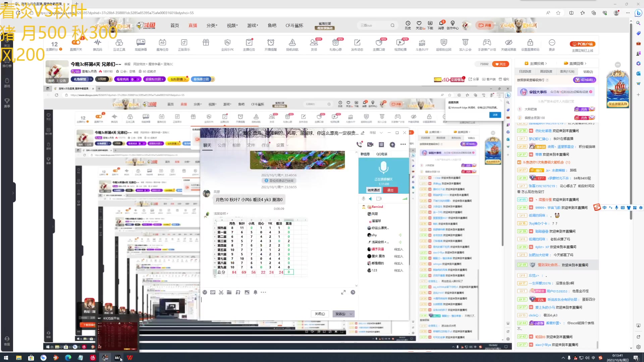
Task: Click 发送(S) send button
Action: pos(340,314)
